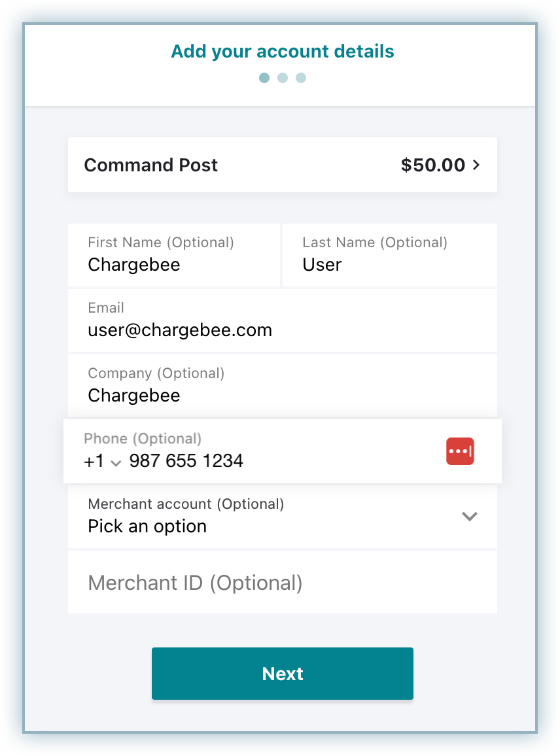Select the first step progress dot
The width and height of the screenshot is (560, 756).
click(264, 78)
